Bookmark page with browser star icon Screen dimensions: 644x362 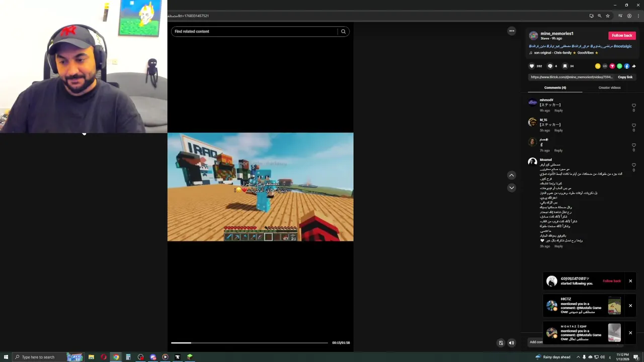coord(608,16)
